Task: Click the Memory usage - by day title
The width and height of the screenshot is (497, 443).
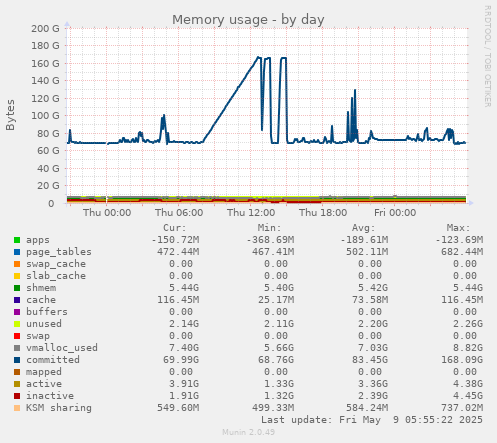Action: pos(248,20)
